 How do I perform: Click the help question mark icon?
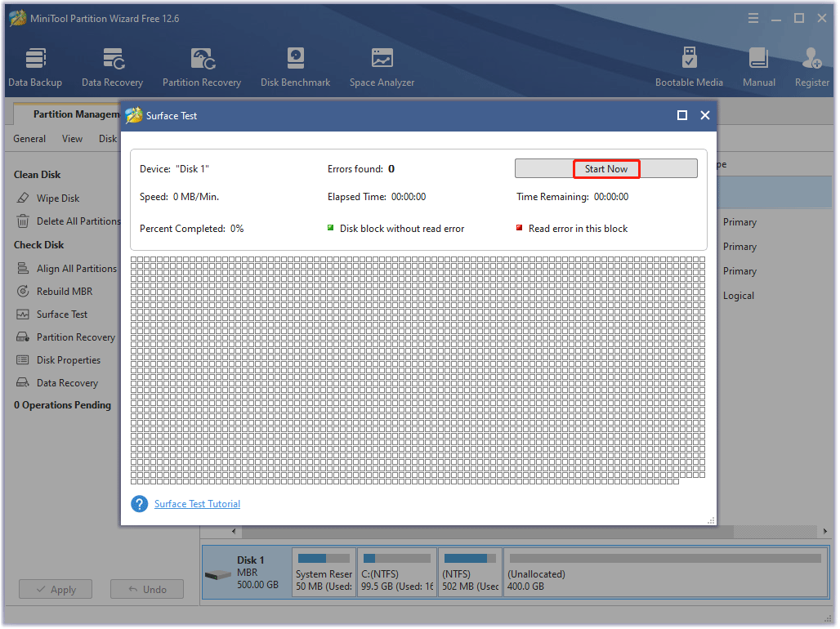tap(139, 504)
